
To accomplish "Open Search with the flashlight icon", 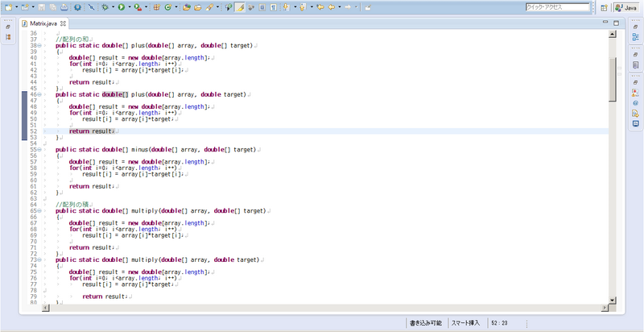I will [x=209, y=7].
